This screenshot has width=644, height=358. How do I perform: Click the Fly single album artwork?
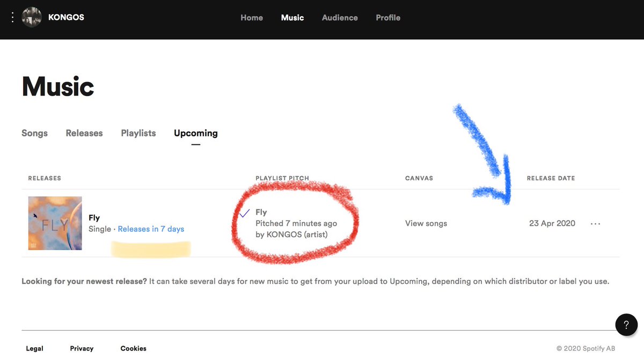(55, 223)
